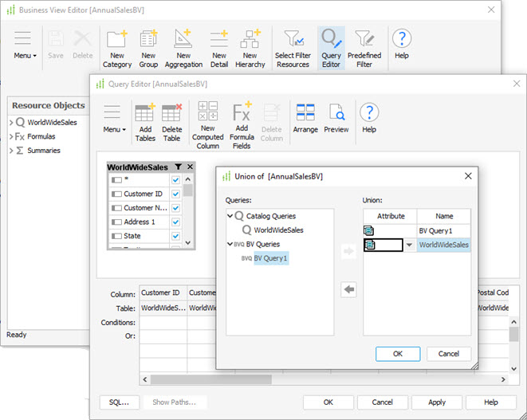Click attribute icon beside BV Query1 in Union list

[368, 230]
